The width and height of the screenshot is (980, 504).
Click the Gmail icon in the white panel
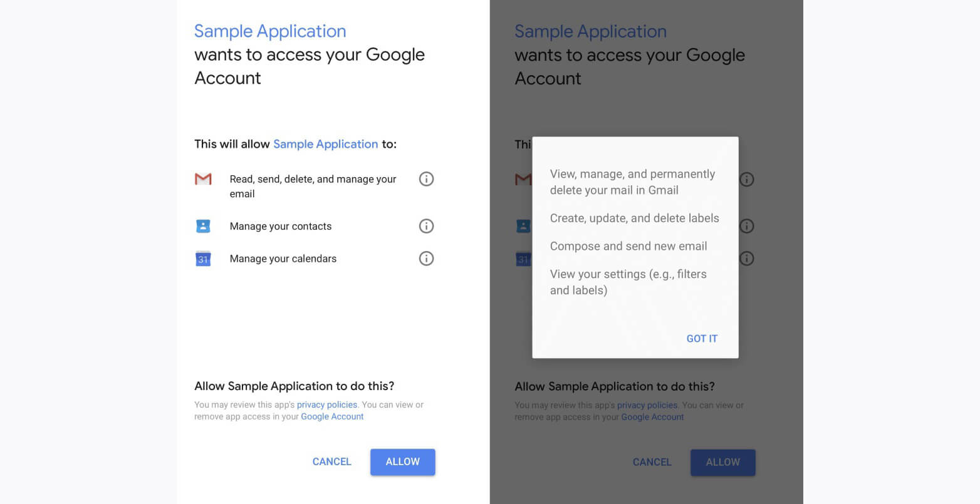(203, 179)
